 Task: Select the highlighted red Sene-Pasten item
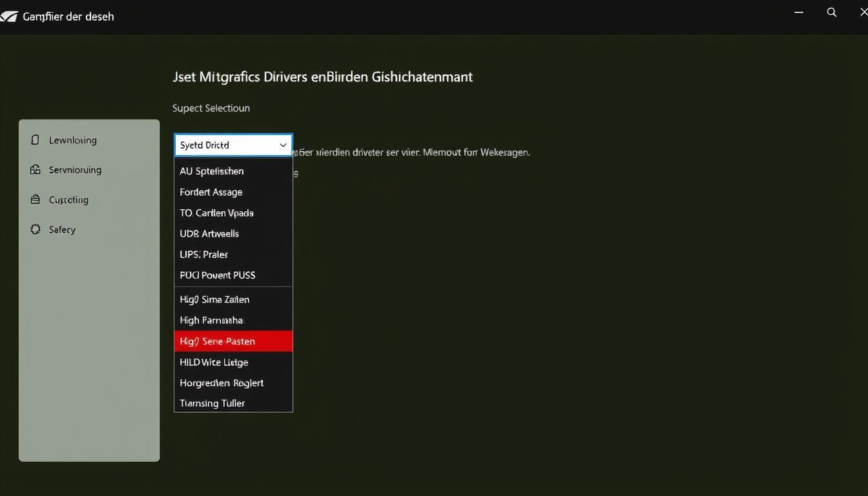[233, 341]
